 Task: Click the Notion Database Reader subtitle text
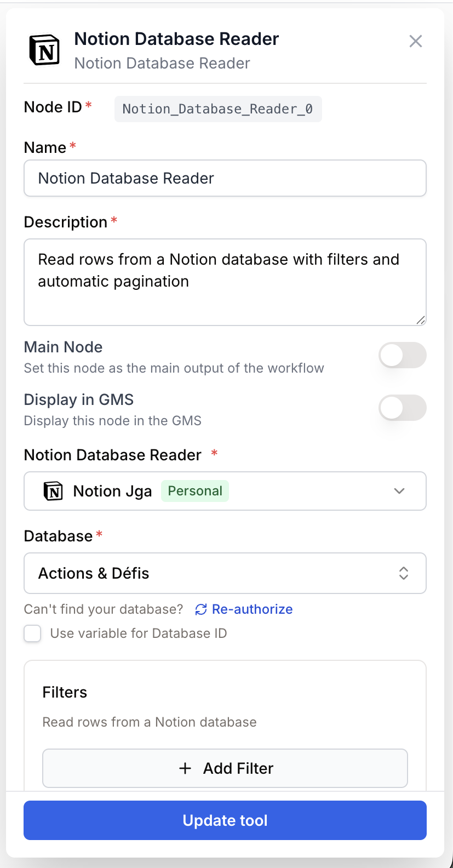click(162, 63)
